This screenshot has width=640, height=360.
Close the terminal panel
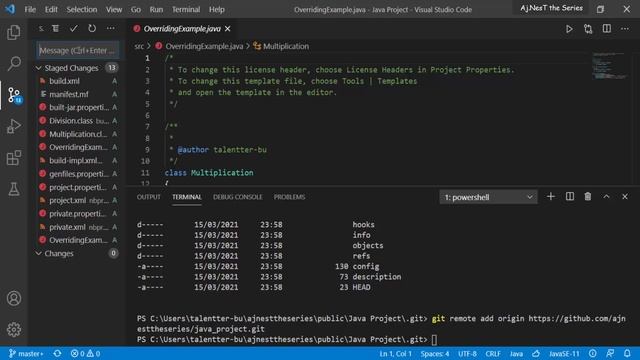click(625, 197)
